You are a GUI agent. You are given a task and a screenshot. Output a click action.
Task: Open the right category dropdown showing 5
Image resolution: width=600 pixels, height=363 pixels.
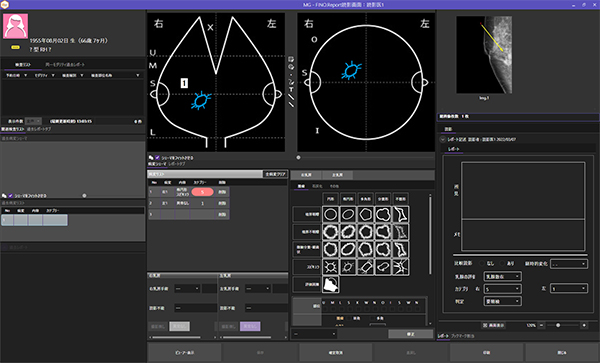click(x=502, y=289)
